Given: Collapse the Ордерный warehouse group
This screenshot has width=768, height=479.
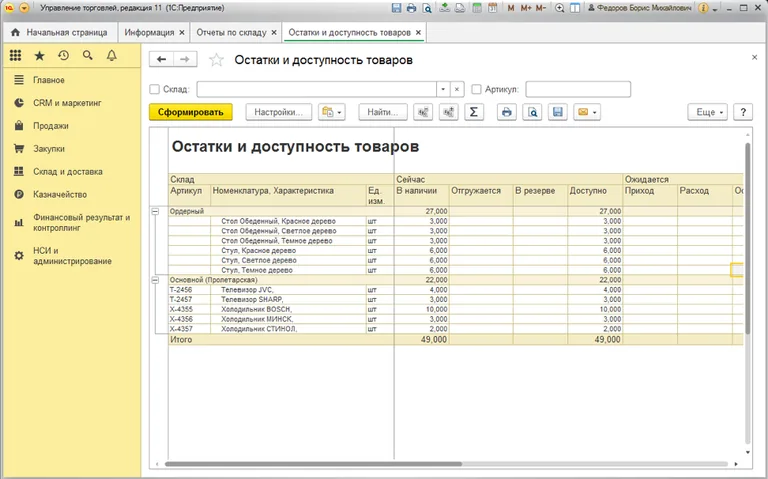Looking at the screenshot, I should (155, 211).
